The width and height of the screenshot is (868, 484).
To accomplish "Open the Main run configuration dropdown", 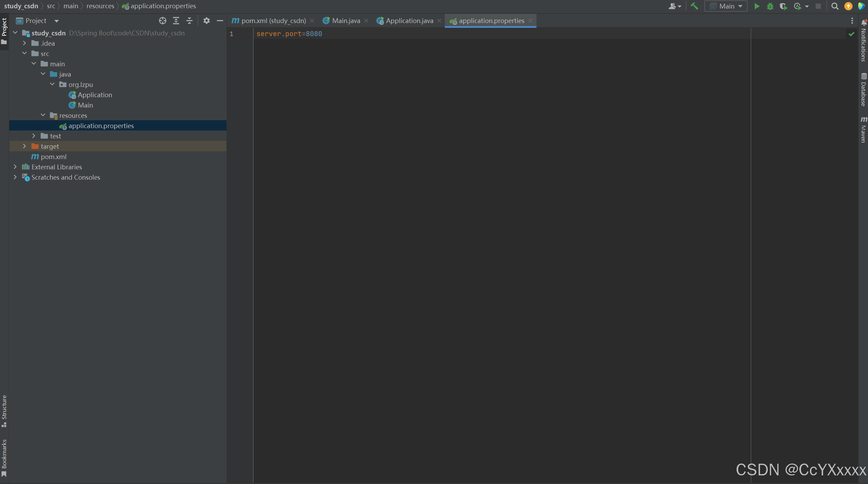I will click(726, 6).
